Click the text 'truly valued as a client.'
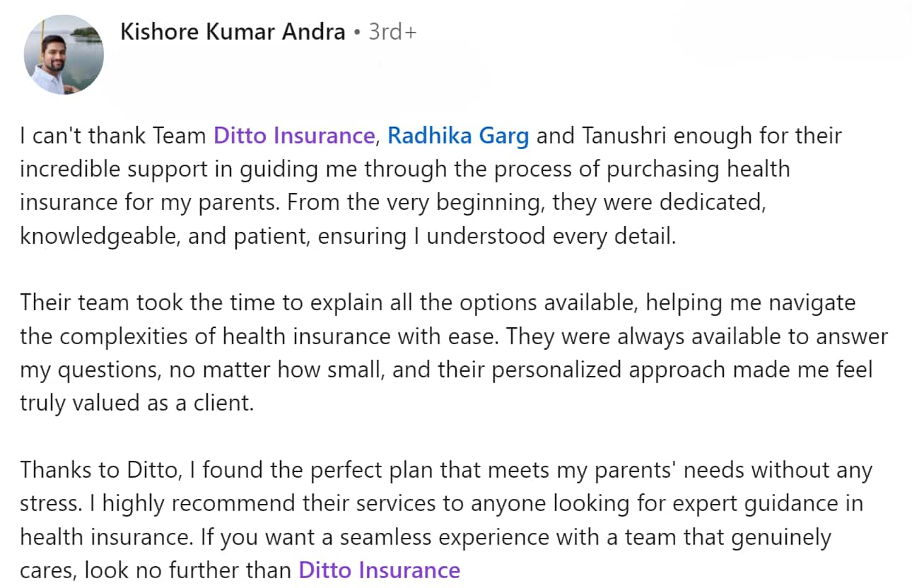912x588 pixels. coord(136,403)
